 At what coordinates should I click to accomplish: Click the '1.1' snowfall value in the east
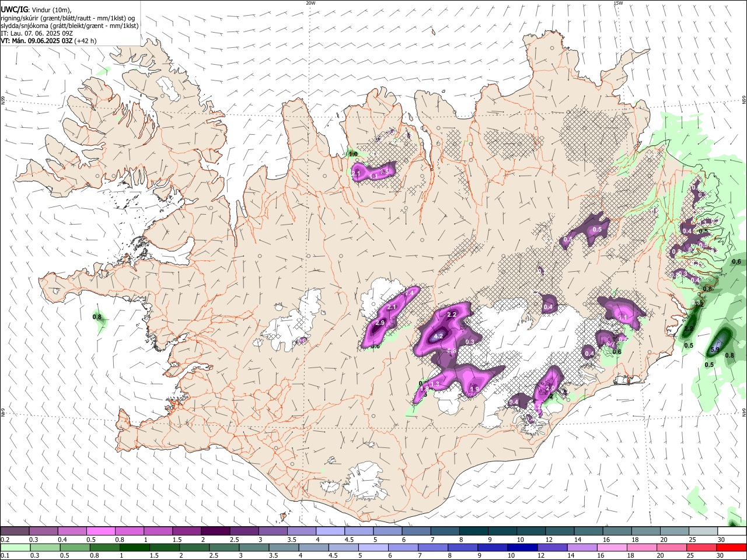623,318
